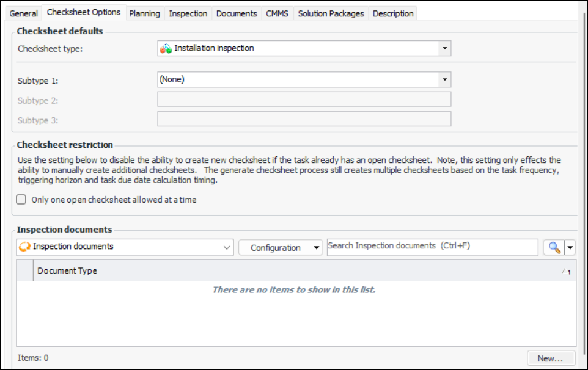This screenshot has height=370, width=588.
Task: Click the Inspection documents view icon
Action: click(x=25, y=247)
